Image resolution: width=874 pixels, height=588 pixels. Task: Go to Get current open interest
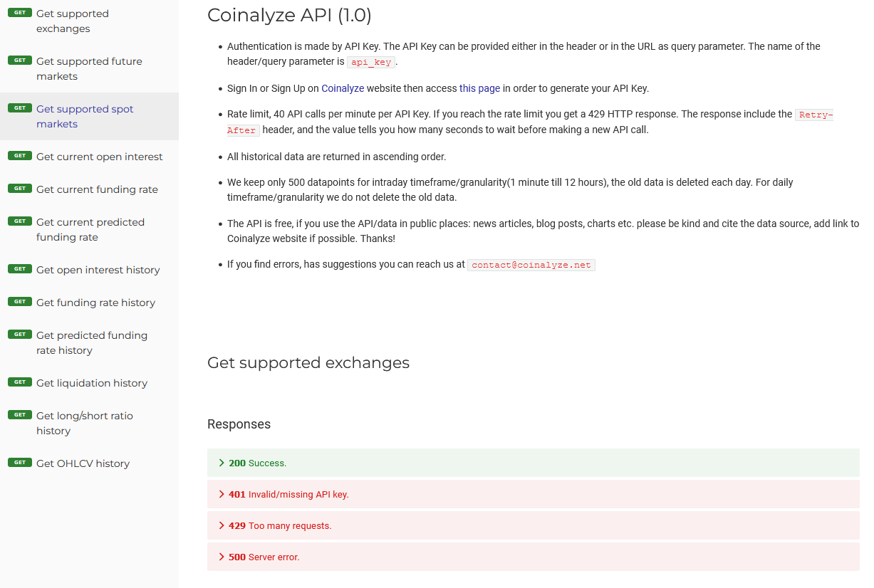tap(89, 157)
